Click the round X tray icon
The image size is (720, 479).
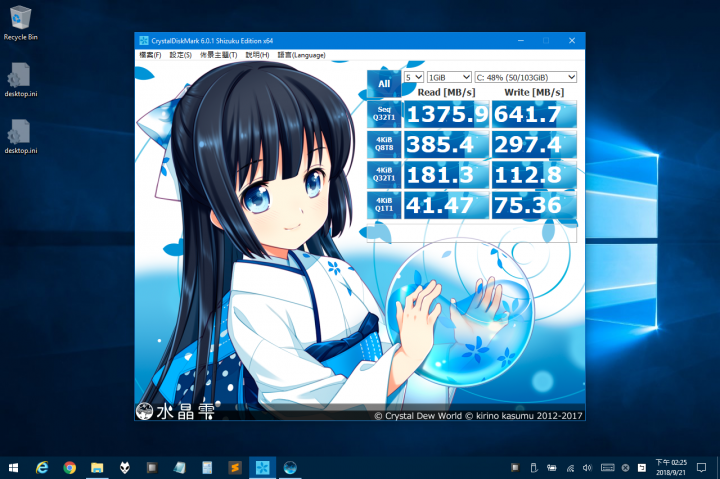[625, 468]
